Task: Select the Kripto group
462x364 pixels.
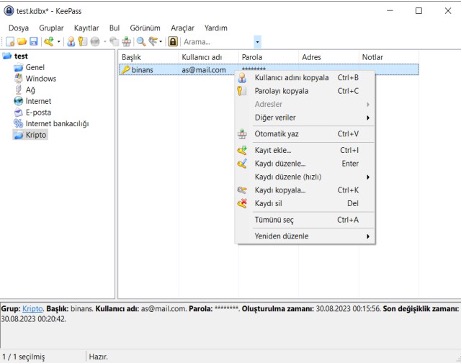Action: (36, 135)
